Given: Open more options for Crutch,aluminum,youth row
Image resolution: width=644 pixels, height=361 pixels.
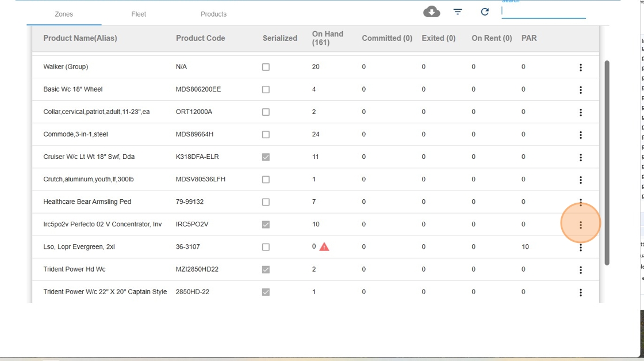Looking at the screenshot, I should click(581, 180).
